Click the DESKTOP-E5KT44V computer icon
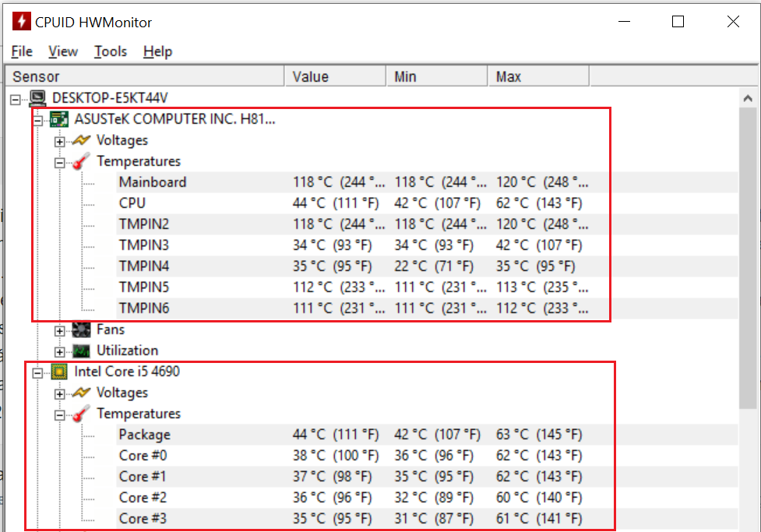 coord(37,98)
